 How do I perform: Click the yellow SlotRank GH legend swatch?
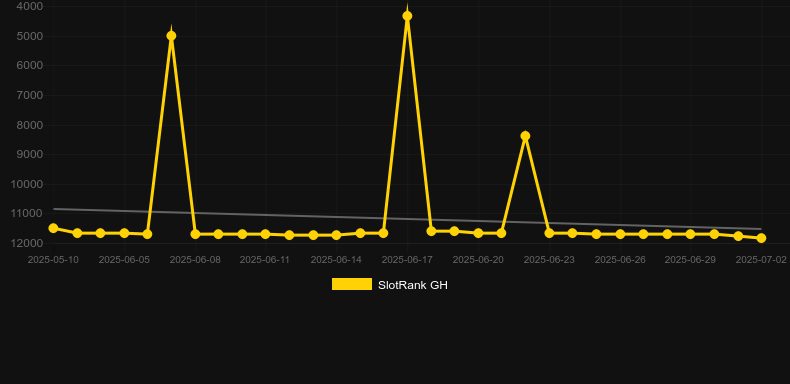tap(352, 284)
